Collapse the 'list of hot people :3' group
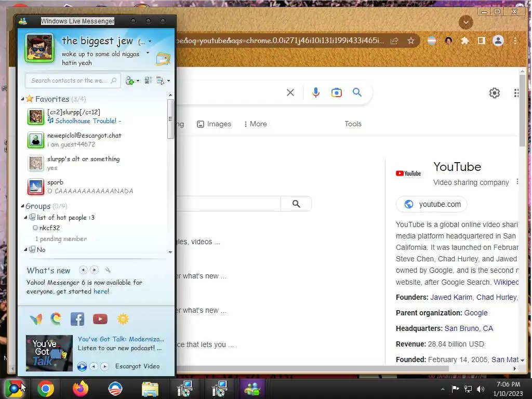532x399 pixels. tap(25, 218)
